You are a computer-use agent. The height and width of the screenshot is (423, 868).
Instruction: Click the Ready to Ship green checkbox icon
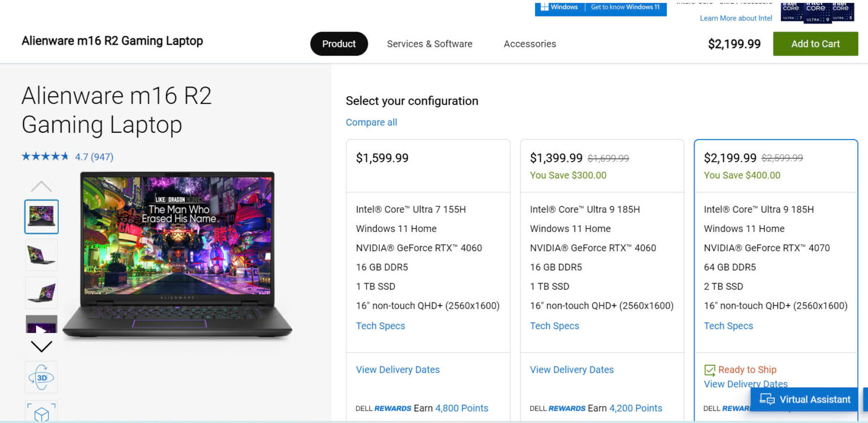[x=709, y=369]
